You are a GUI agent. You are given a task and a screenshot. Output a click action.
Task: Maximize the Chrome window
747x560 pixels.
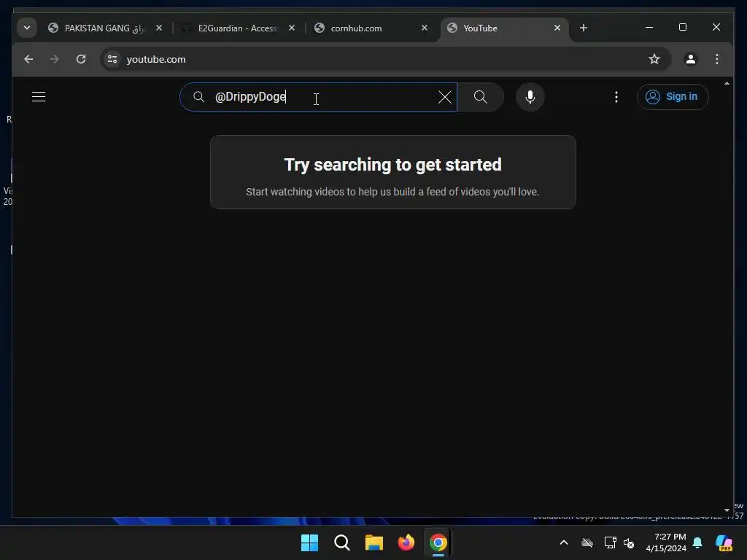click(x=682, y=27)
